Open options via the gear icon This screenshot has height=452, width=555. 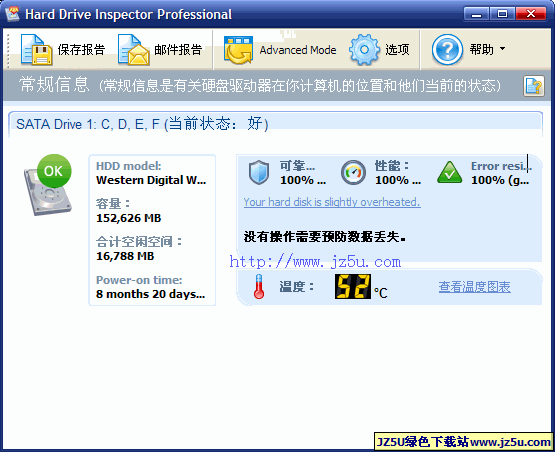[x=364, y=50]
